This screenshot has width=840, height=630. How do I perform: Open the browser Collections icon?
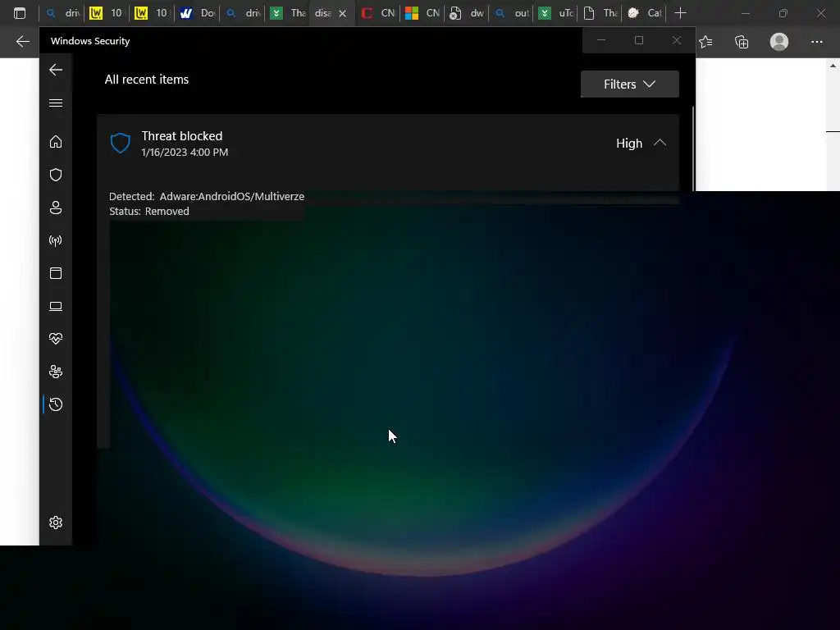pos(742,42)
